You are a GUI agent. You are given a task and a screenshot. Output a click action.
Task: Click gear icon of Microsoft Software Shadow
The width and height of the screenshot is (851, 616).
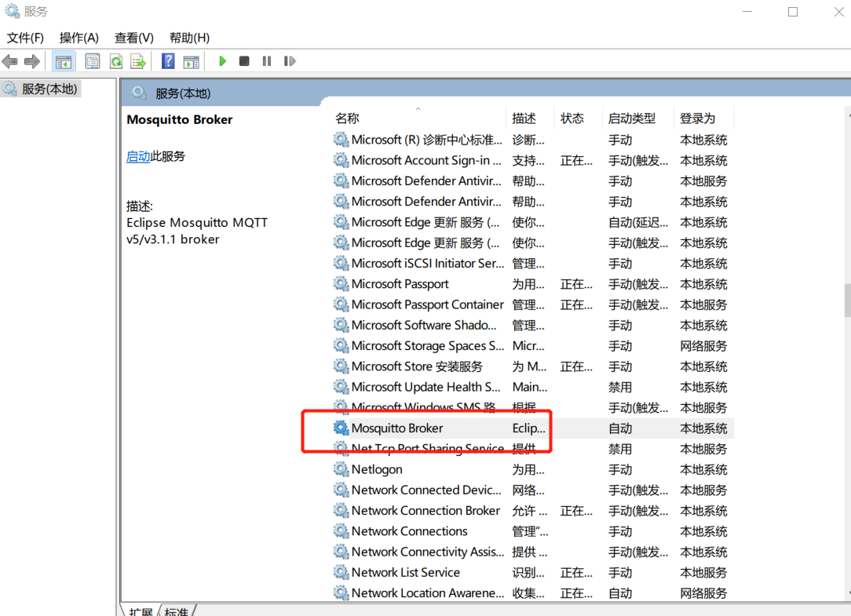click(341, 325)
